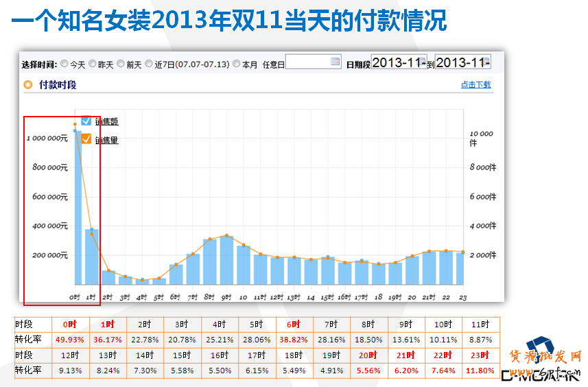
Task: Choose the 前天 time option
Action: click(121, 64)
